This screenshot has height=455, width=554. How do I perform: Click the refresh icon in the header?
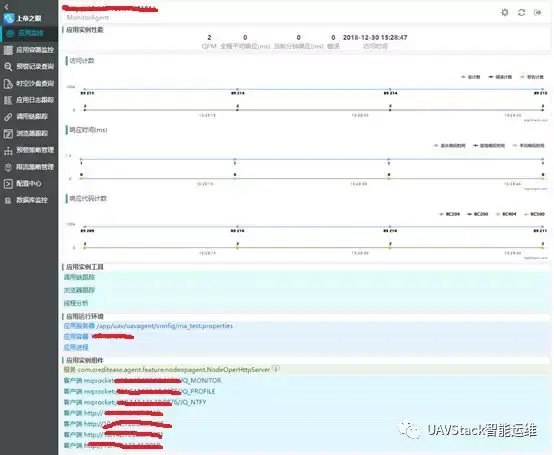(x=521, y=12)
